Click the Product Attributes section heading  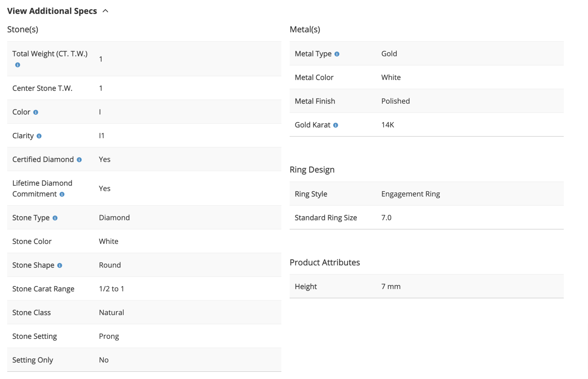324,262
